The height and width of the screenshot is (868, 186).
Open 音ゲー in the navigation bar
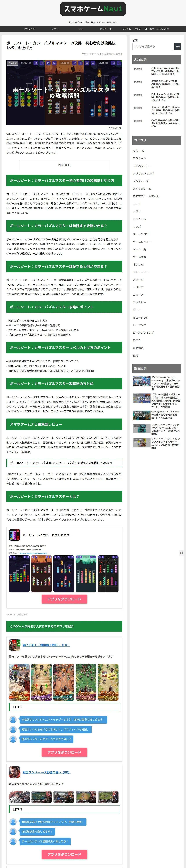[x=55, y=29]
